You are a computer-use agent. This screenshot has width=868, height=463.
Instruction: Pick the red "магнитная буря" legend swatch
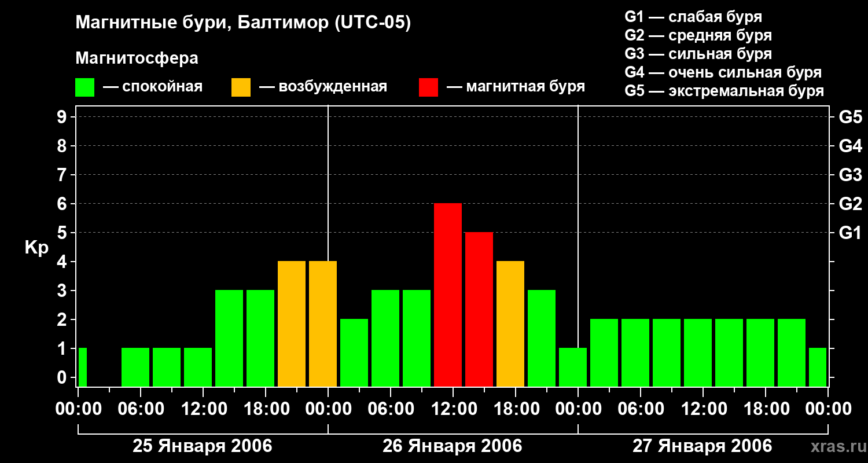(x=428, y=87)
